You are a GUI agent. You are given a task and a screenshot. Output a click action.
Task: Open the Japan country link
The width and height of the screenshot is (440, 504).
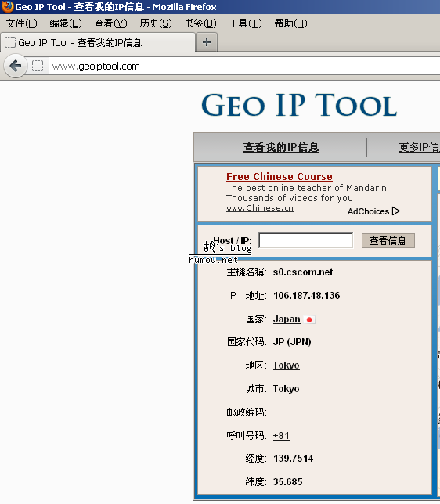[287, 319]
